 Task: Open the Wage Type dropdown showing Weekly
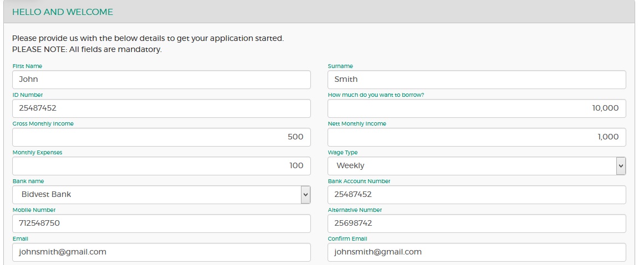pos(477,165)
